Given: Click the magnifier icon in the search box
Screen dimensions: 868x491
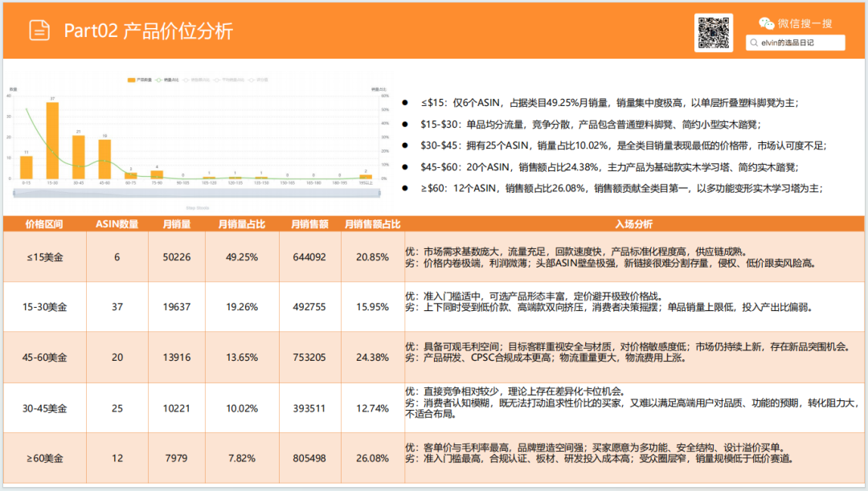Looking at the screenshot, I should (x=753, y=43).
